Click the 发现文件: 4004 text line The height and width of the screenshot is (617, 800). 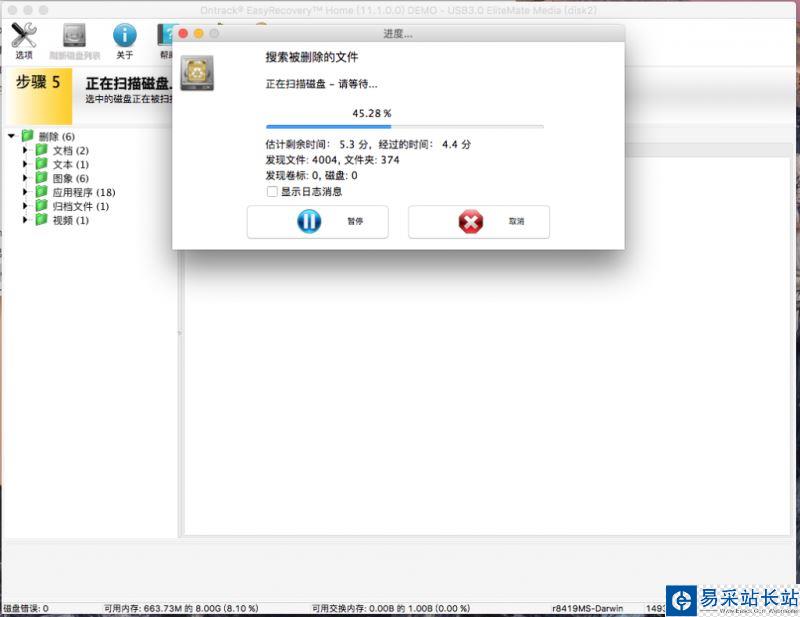333,160
